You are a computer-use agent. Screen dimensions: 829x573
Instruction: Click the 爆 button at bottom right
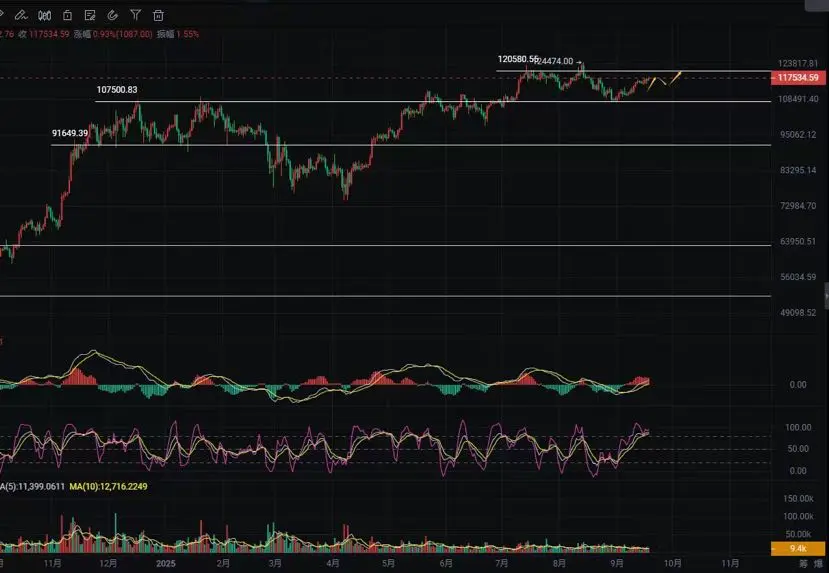coord(818,564)
